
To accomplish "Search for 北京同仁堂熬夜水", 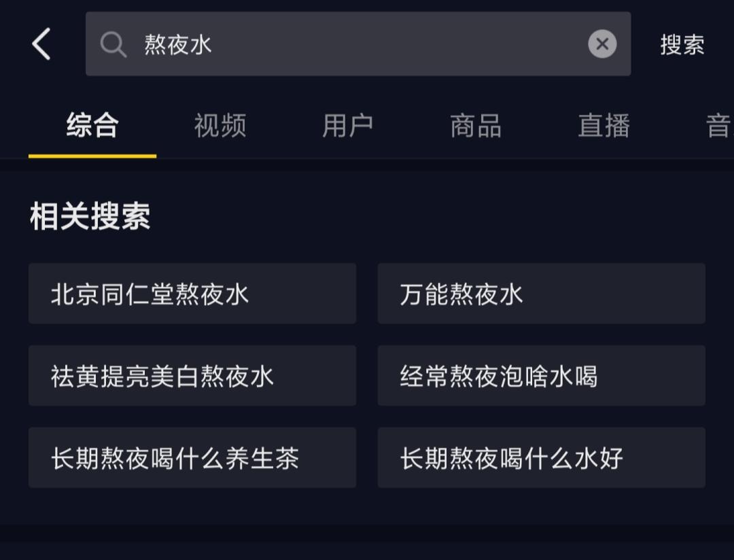I will 192,294.
